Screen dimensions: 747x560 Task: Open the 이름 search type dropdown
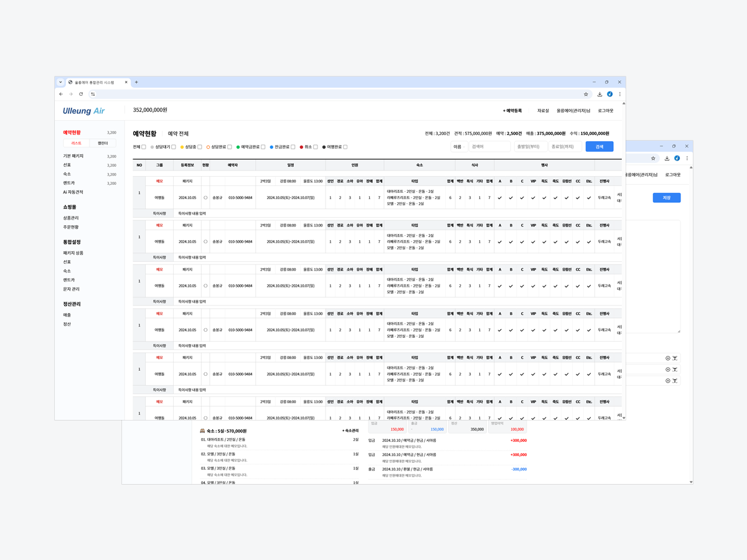tap(459, 147)
